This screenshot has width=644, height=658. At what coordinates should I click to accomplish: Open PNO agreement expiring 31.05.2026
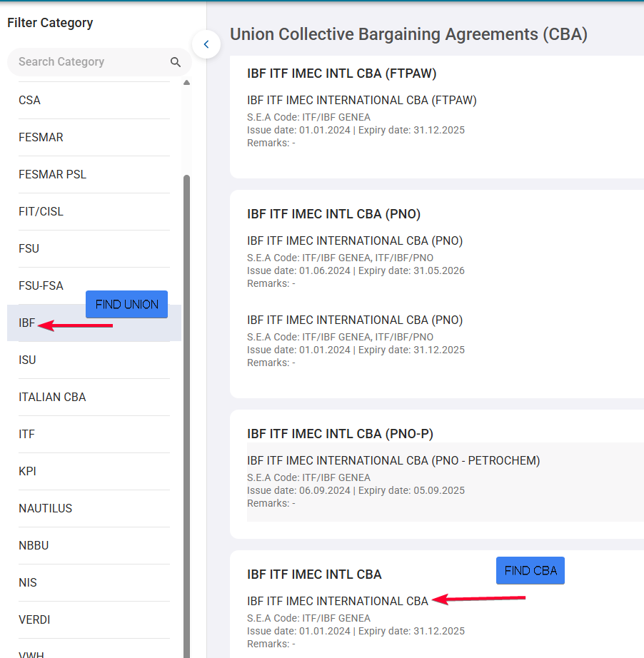tap(355, 241)
